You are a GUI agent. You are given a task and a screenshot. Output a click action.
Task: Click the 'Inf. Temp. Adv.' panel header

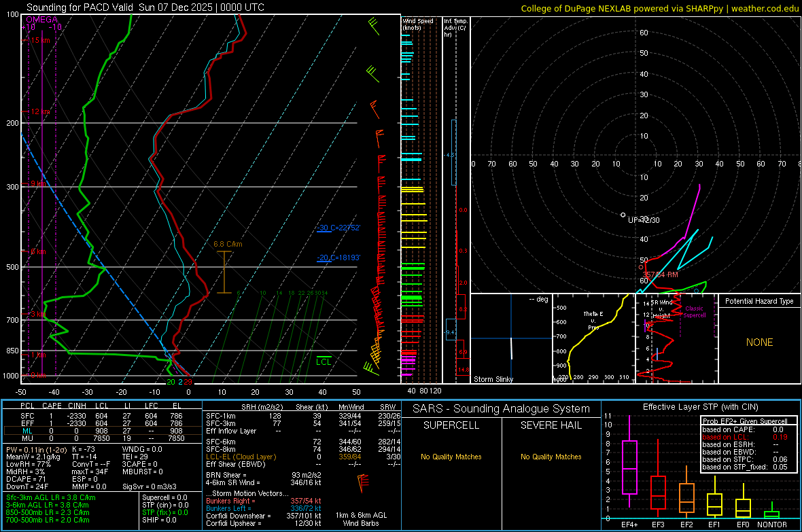point(455,28)
